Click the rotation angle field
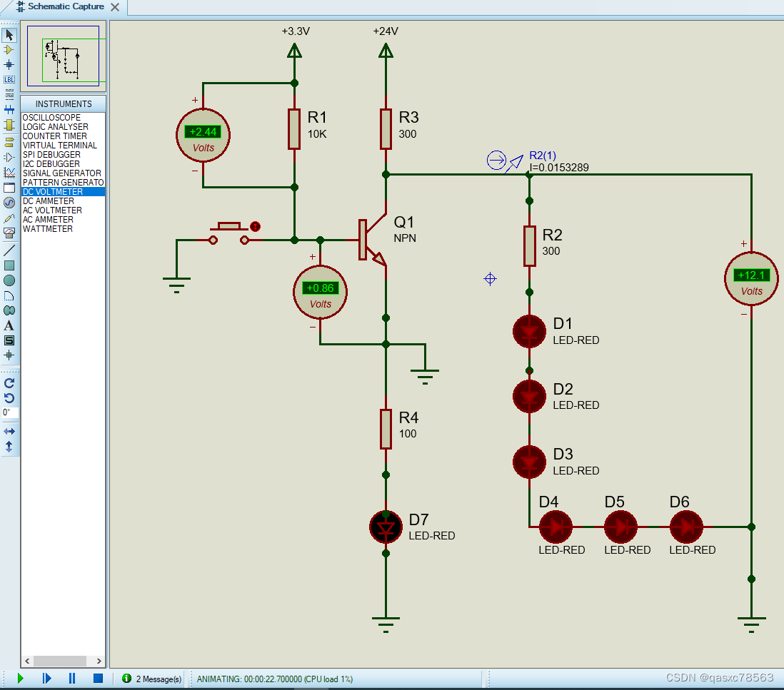The width and height of the screenshot is (784, 690). pyautogui.click(x=10, y=412)
